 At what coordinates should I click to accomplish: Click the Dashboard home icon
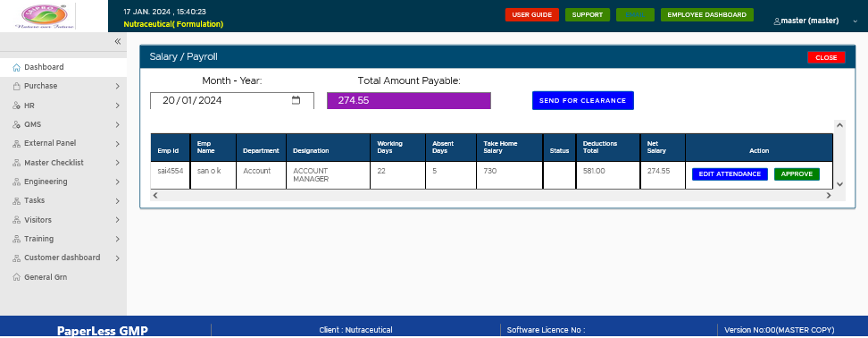click(x=17, y=68)
